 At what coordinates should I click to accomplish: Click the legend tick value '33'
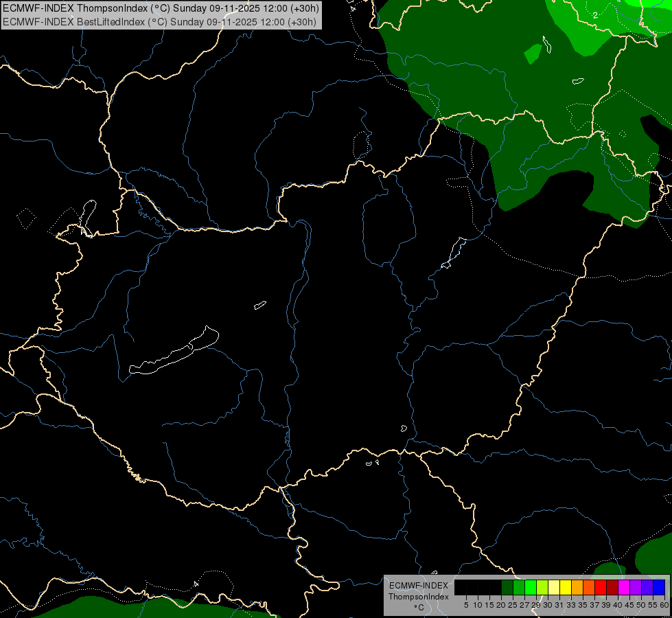(x=571, y=605)
